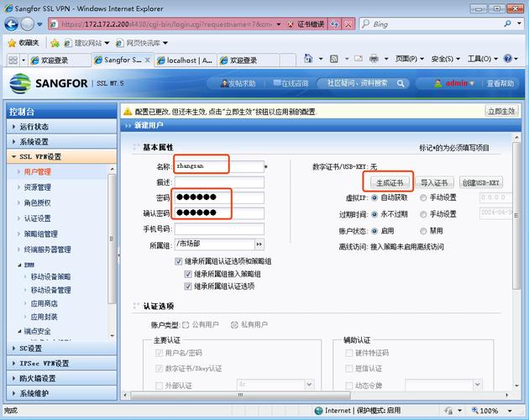Expand the 系统维护 sidebar section
529x420 pixels.
(62, 393)
